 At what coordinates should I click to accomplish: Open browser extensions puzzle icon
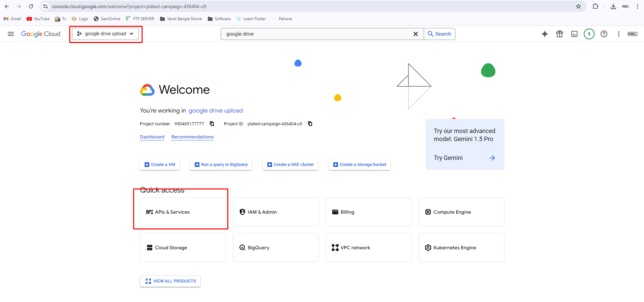tap(596, 6)
